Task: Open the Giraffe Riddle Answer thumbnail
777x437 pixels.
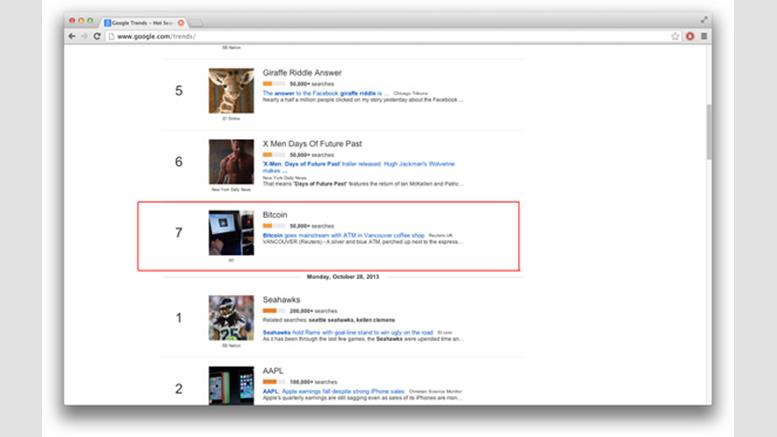Action: (231, 91)
